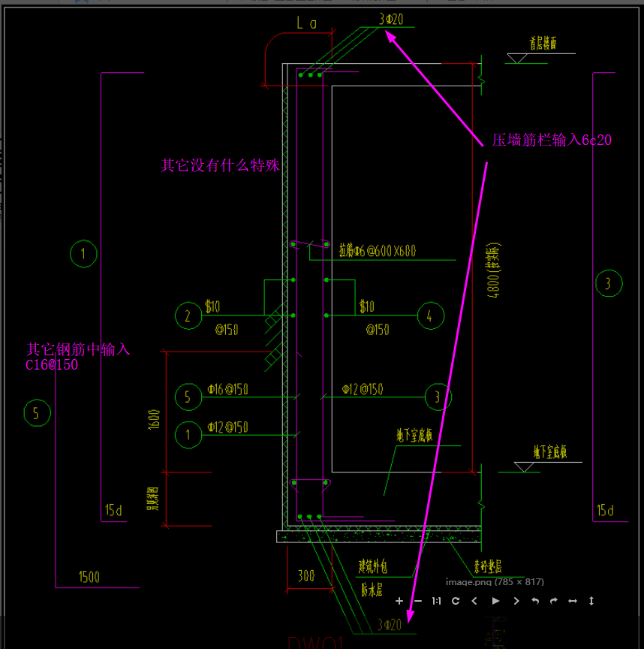The image size is (644, 649).
Task: Click the image.png (785 × 817) caption
Action: (495, 582)
